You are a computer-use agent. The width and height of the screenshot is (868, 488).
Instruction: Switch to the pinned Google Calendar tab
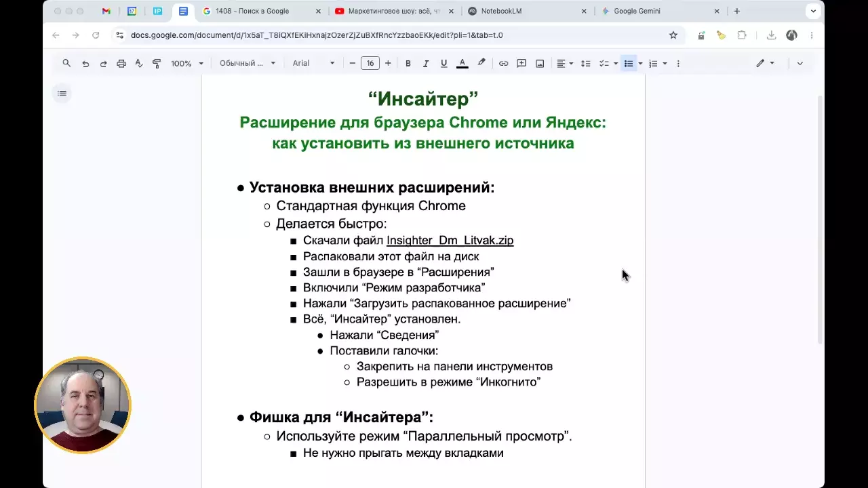coord(132,11)
